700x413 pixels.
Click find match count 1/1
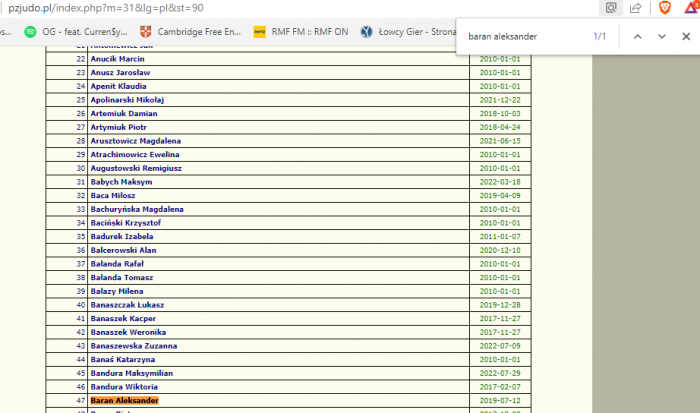[x=600, y=37]
